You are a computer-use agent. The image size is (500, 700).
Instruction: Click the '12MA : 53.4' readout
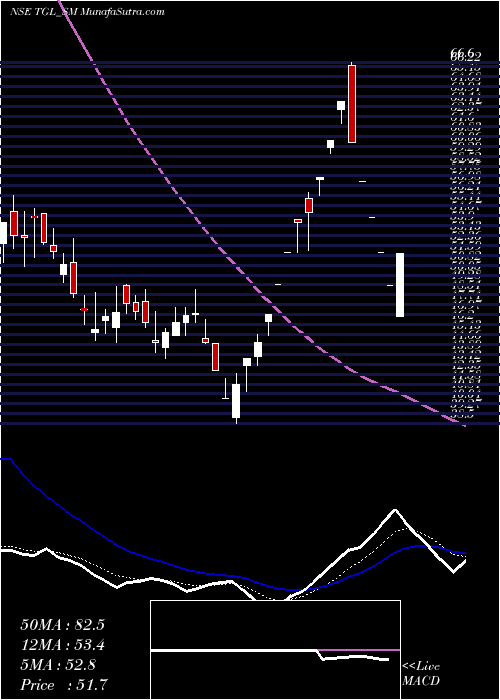click(62, 645)
